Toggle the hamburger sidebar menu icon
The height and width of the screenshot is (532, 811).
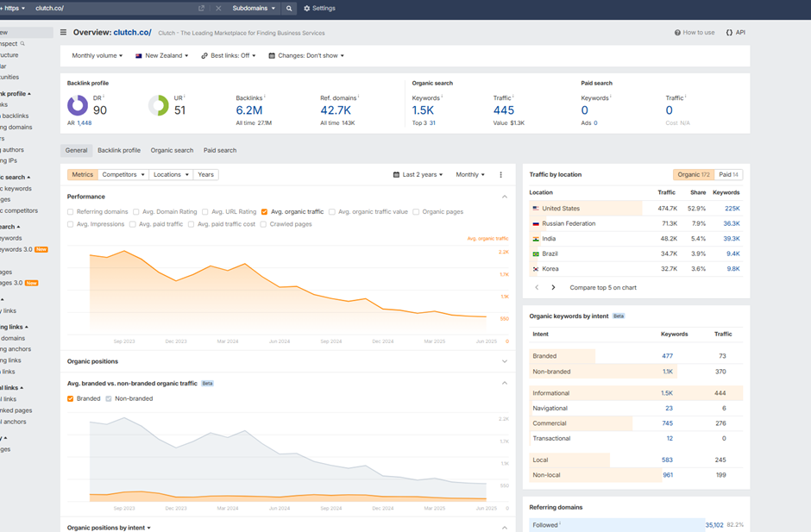coord(63,32)
